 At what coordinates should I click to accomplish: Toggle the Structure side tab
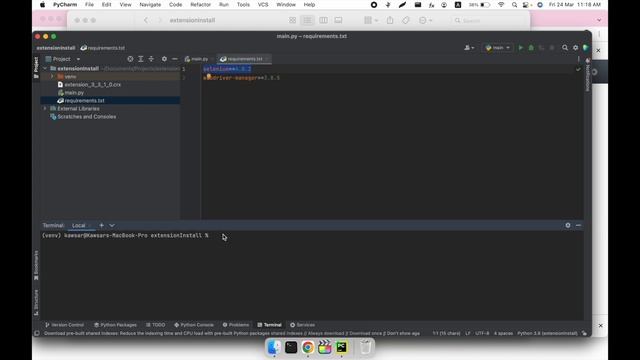[36, 302]
